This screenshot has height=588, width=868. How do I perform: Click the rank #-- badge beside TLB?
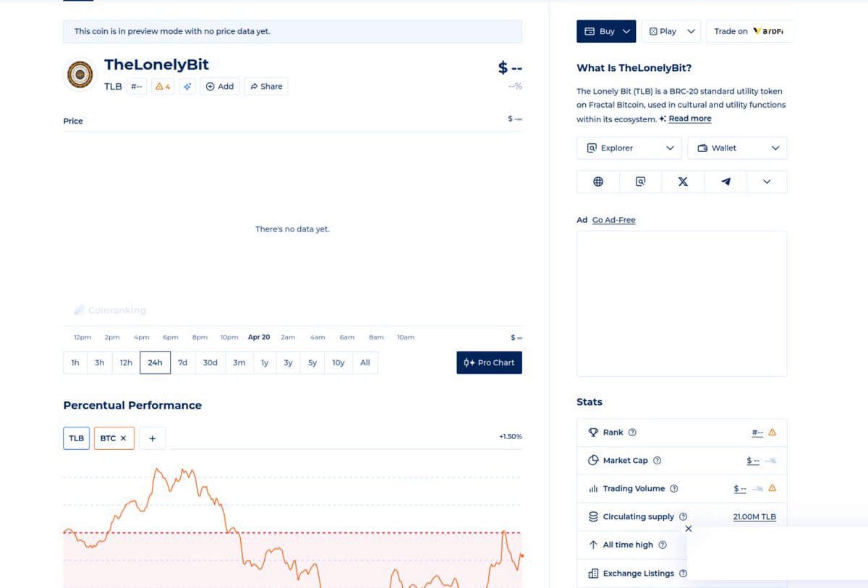[x=137, y=86]
